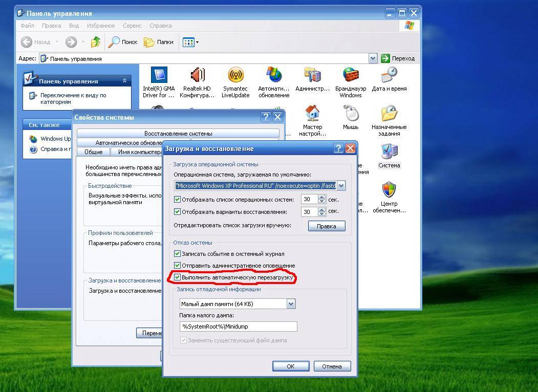Open Symantec LiveUpdate icon
Screen dimensions: 538x392
[x=235, y=82]
